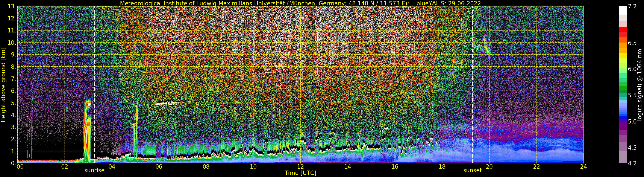The width and height of the screenshot is (644, 177).
Task: Click the x-axis tick label '00'
Action: point(20,166)
